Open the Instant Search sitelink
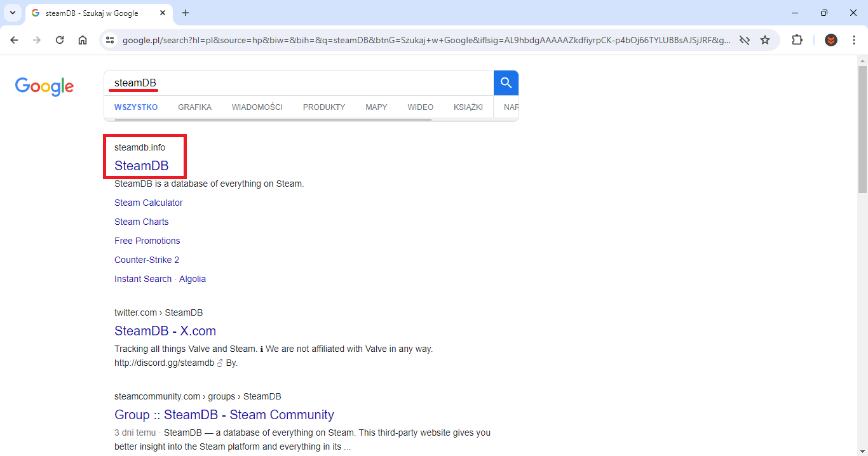Viewport: 868px width, 456px height. point(143,279)
